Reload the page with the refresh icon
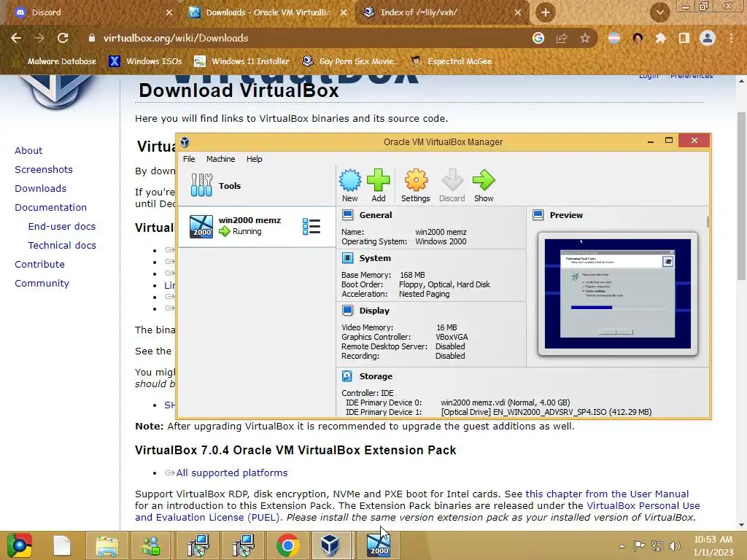747x560 pixels. tap(63, 38)
